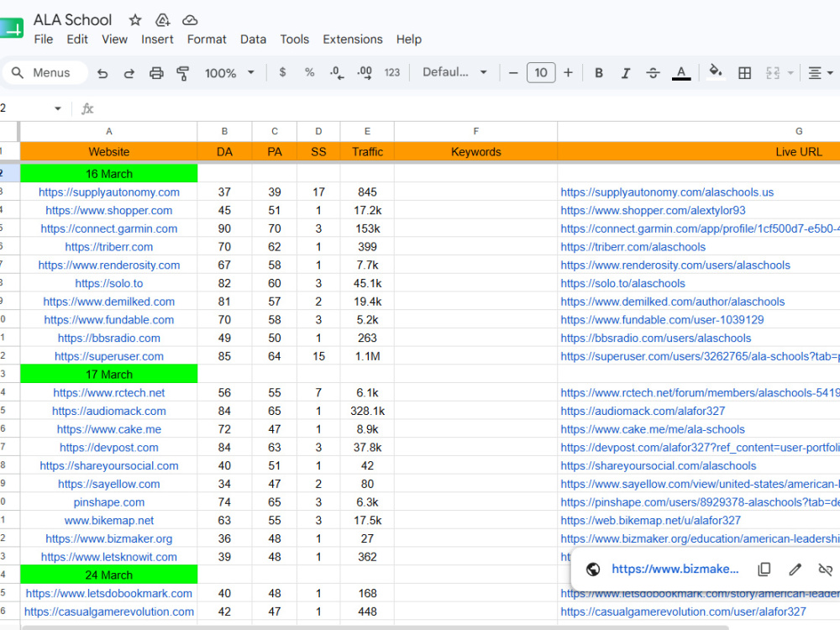This screenshot has width=840, height=630.
Task: Click the font size field
Action: [x=541, y=73]
